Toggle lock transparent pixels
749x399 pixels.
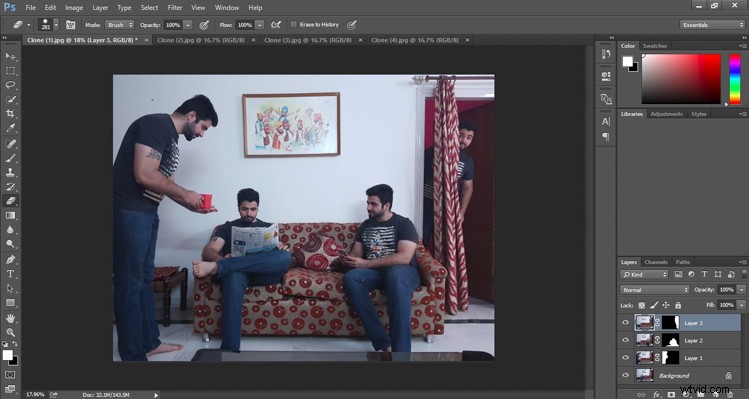(x=642, y=305)
